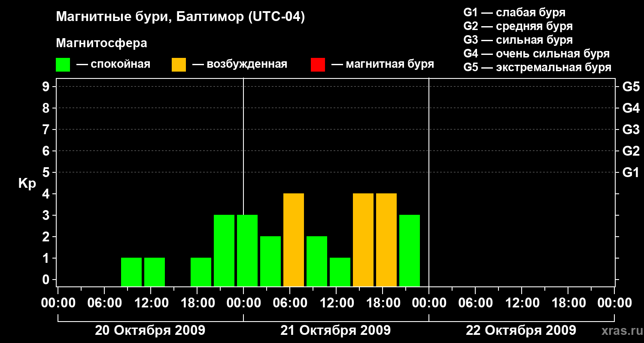
Task: Click the green bar at 09:00 on 21 October
Action: 317,261
